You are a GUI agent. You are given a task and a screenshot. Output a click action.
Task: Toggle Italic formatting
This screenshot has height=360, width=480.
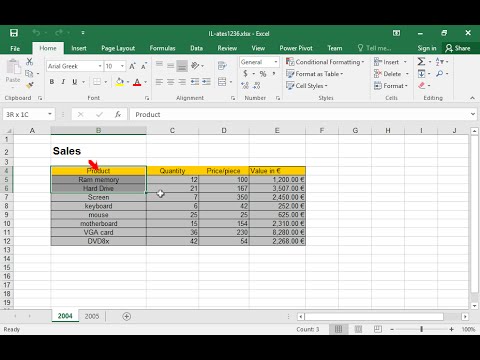(63, 82)
